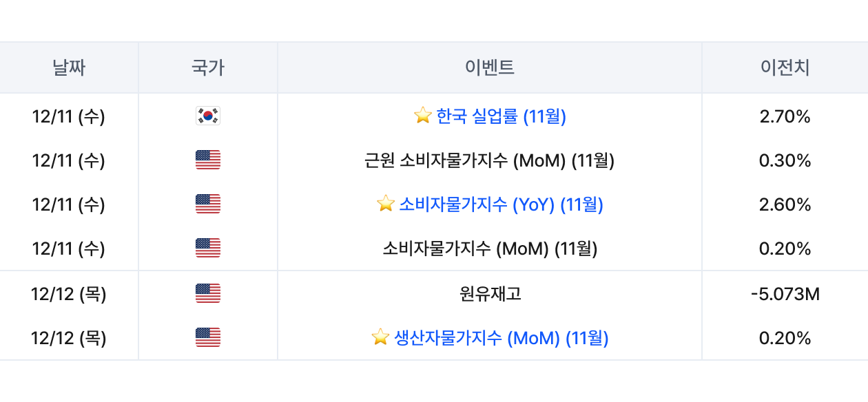Click the star icon next to 한국 실업률

(422, 116)
